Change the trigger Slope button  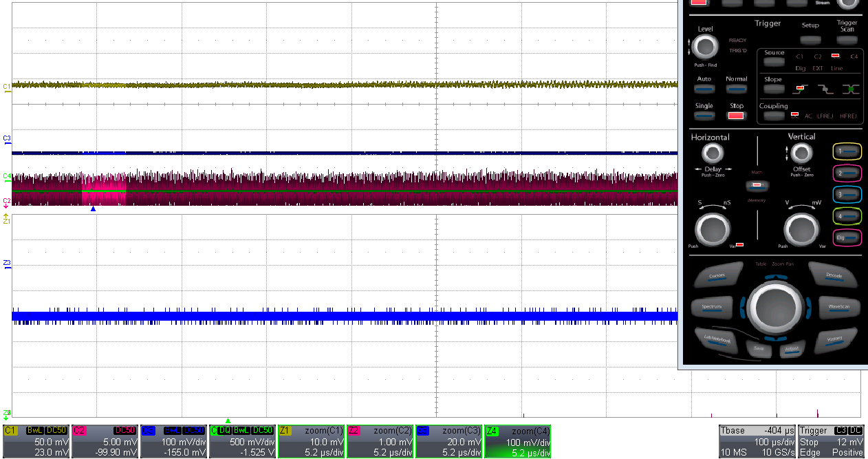pos(774,89)
